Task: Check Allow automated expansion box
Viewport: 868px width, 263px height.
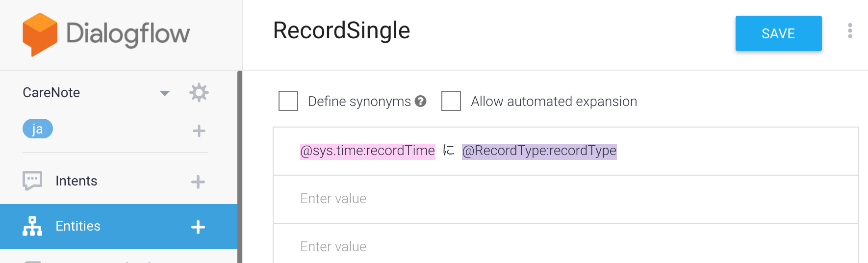Action: pyautogui.click(x=451, y=101)
